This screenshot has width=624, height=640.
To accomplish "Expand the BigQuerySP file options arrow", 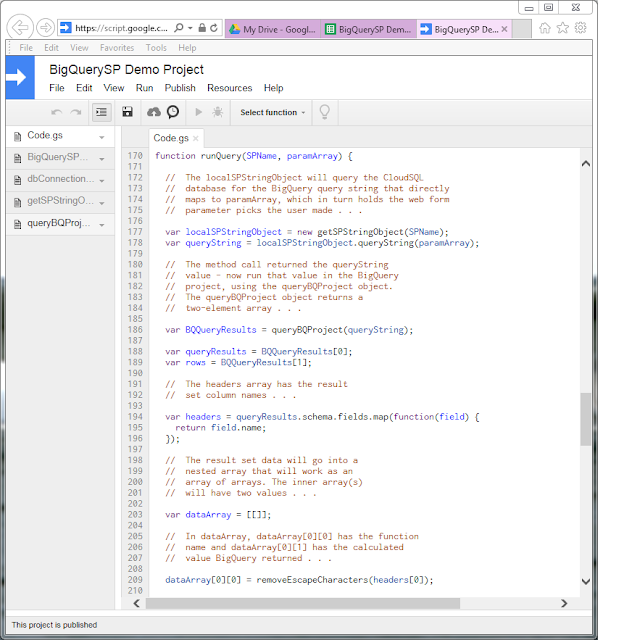I will pos(102,159).
